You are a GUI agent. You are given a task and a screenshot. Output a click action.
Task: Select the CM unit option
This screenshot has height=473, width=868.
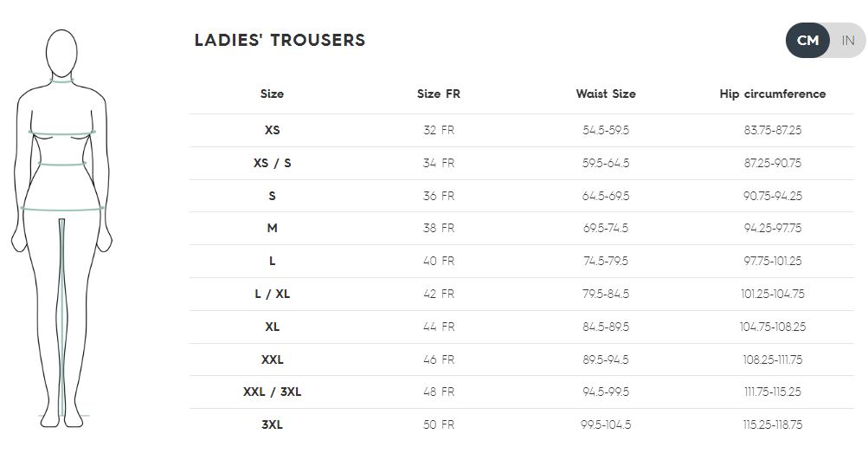pyautogui.click(x=807, y=41)
